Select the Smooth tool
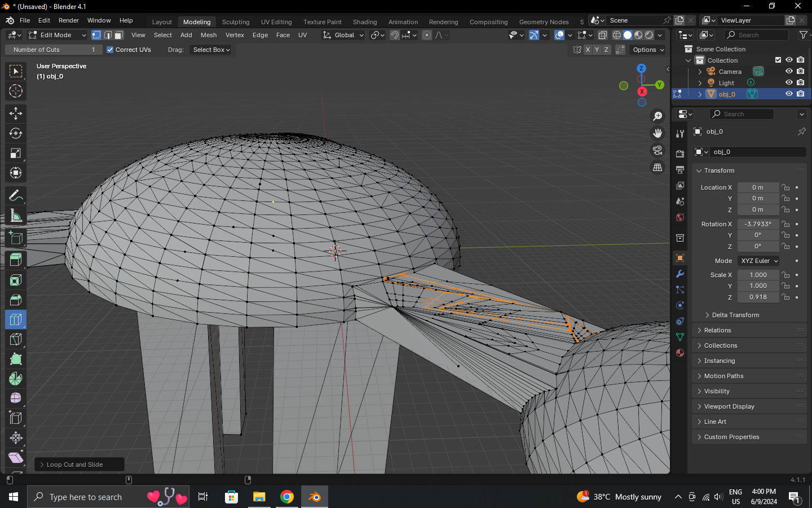Screen dimensions: 812x508 tap(16, 398)
